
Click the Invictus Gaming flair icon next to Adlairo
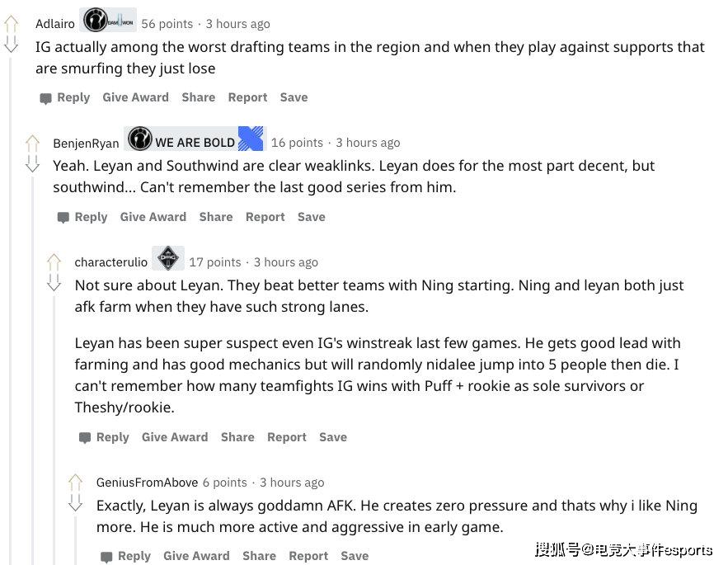tap(96, 20)
